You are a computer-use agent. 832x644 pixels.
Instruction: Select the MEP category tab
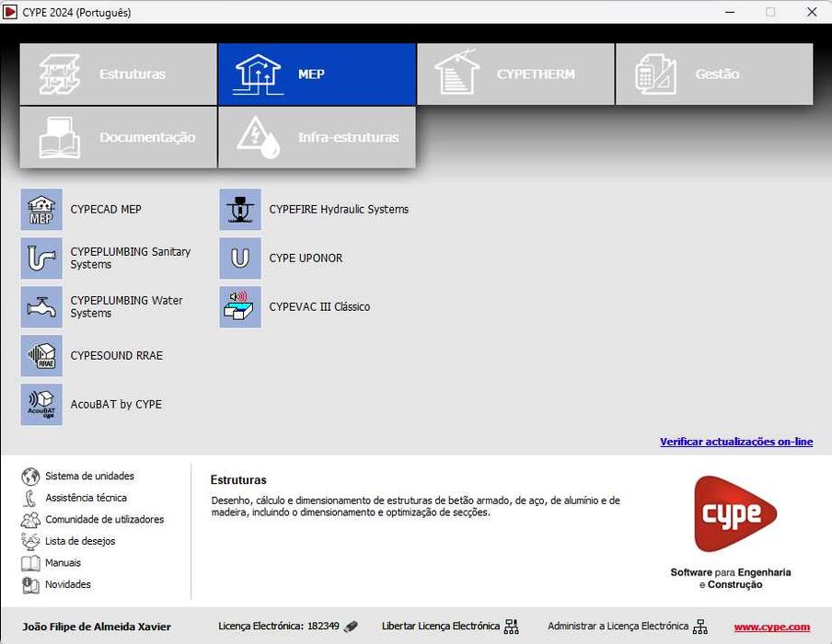point(317,75)
